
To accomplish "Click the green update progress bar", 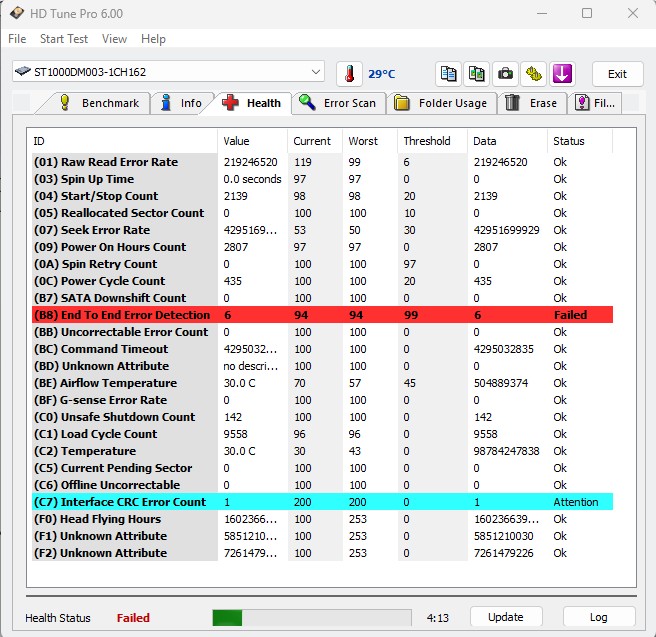I will point(311,618).
